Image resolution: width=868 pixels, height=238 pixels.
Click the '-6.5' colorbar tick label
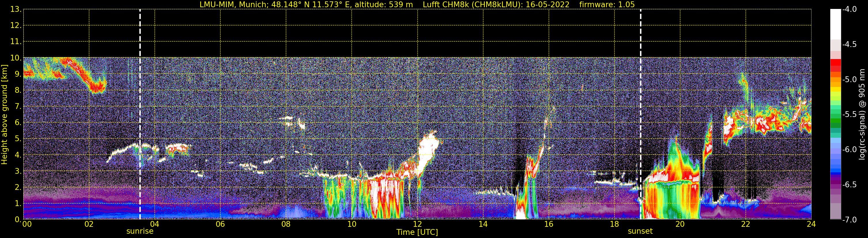point(849,184)
